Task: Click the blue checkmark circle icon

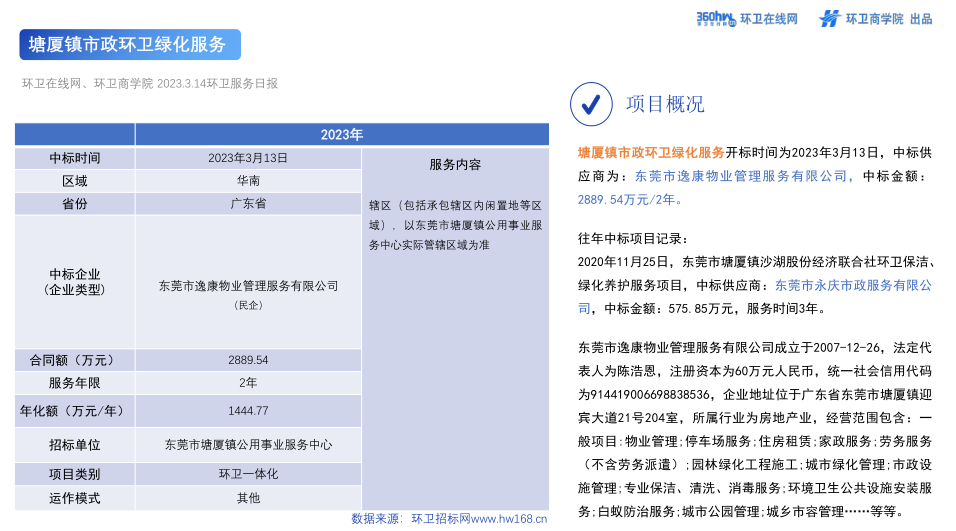Action: pyautogui.click(x=591, y=104)
